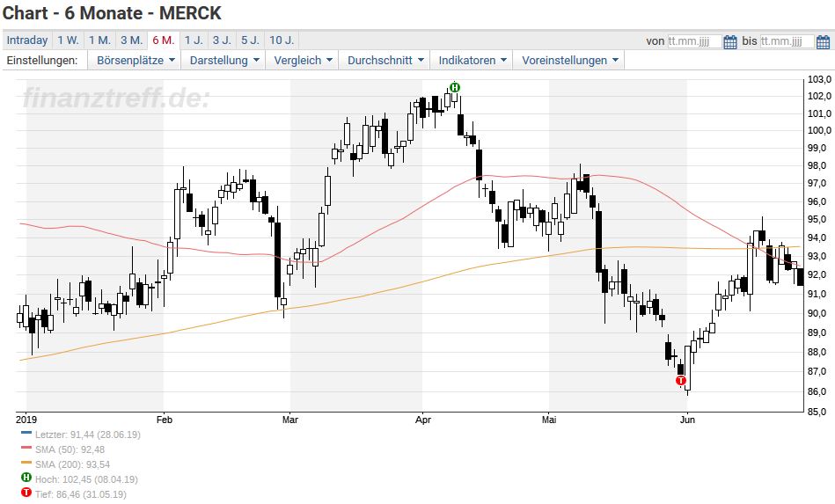Focus the 'von' start date field
The image size is (835, 504).
(x=694, y=41)
